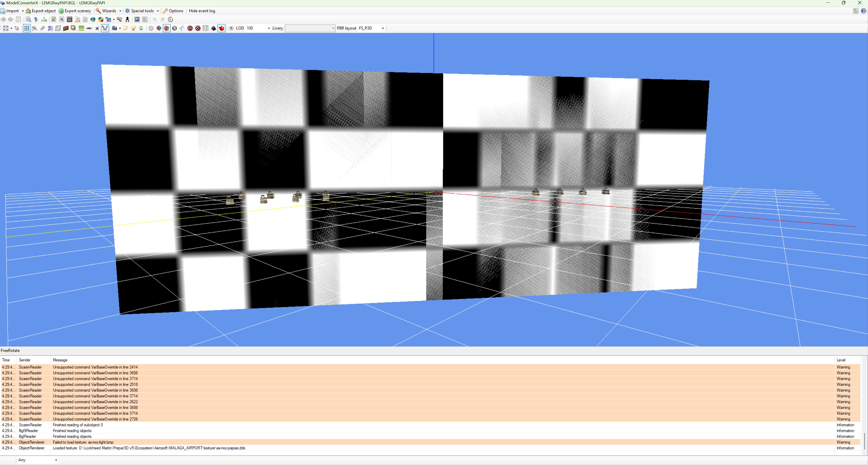The image size is (868, 465).
Task: Click the light bulb icon
Action: [133, 28]
